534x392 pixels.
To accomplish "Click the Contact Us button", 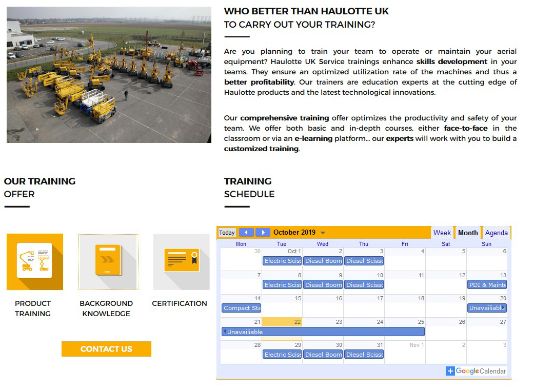I will (x=106, y=349).
